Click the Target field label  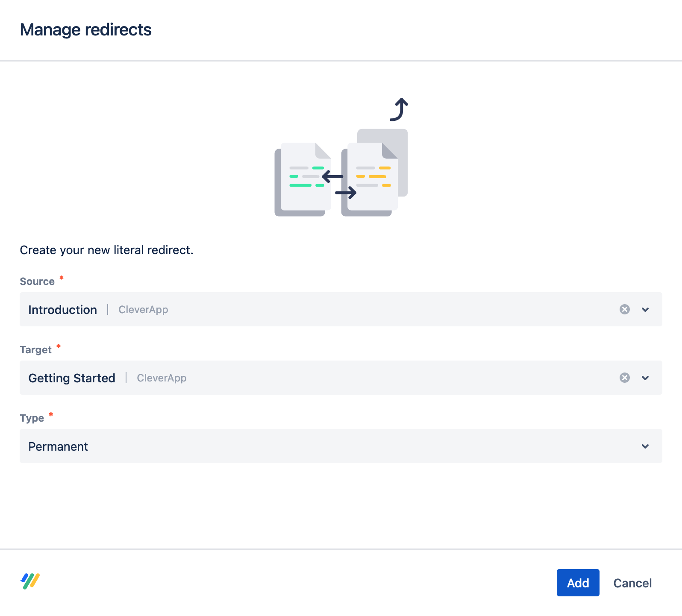coord(36,350)
